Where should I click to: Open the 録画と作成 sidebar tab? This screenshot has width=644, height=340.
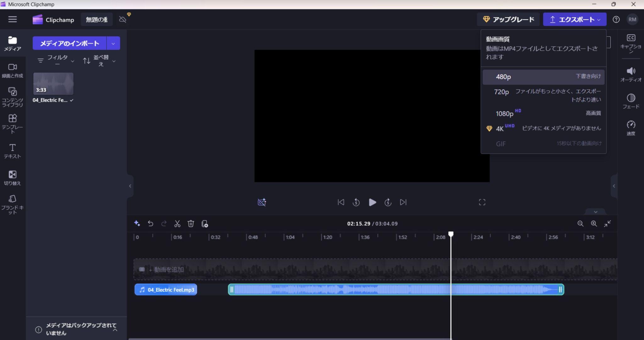coord(13,71)
